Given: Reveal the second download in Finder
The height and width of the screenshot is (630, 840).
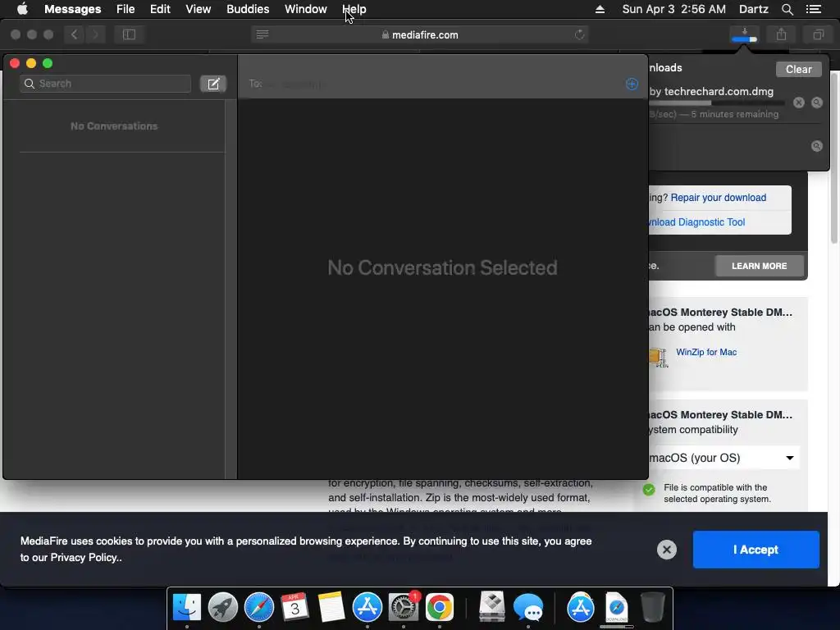Looking at the screenshot, I should coord(816,146).
